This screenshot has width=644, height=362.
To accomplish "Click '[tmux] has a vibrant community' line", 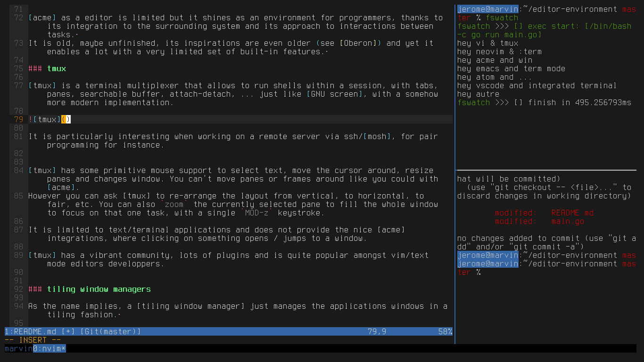I will tap(229, 255).
